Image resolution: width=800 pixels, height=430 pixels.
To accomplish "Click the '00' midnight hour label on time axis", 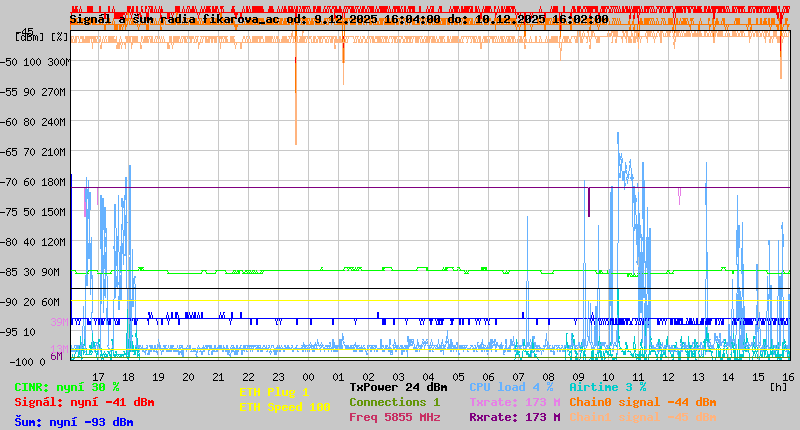I will (308, 377).
